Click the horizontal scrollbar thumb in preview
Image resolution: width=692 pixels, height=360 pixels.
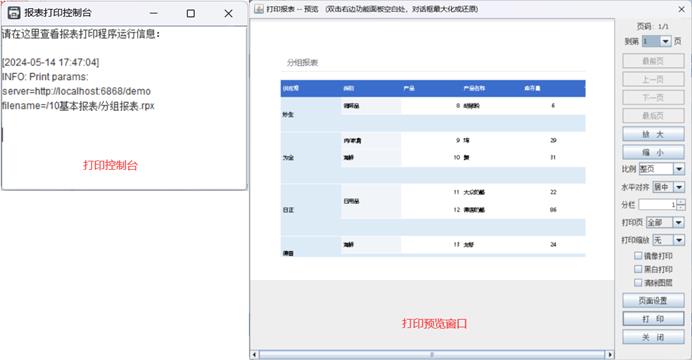(432, 354)
